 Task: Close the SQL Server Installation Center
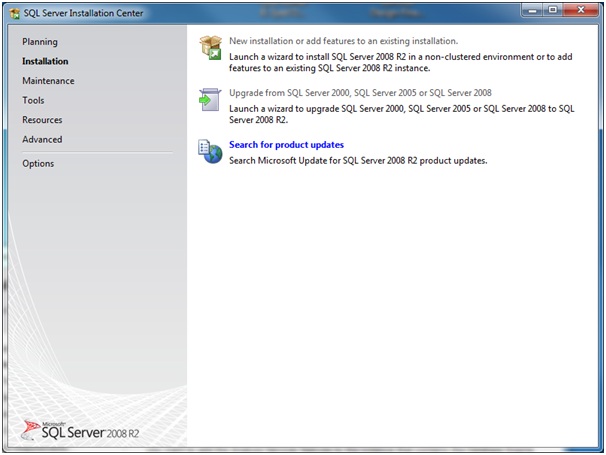(x=581, y=10)
